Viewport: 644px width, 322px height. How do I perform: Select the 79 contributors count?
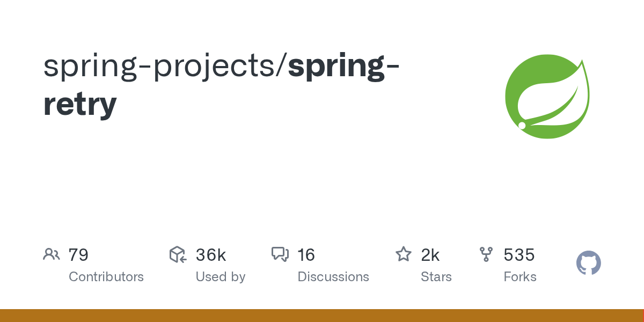[78, 255]
